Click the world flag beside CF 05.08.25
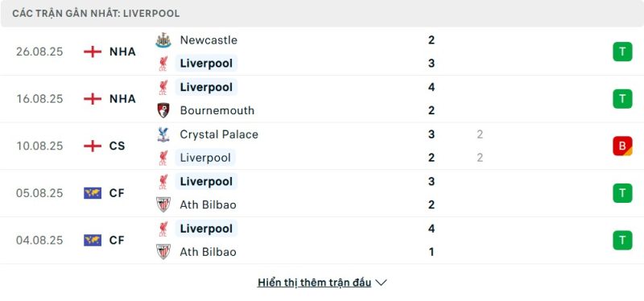Viewport: 644px width, 301px height. pos(93,193)
